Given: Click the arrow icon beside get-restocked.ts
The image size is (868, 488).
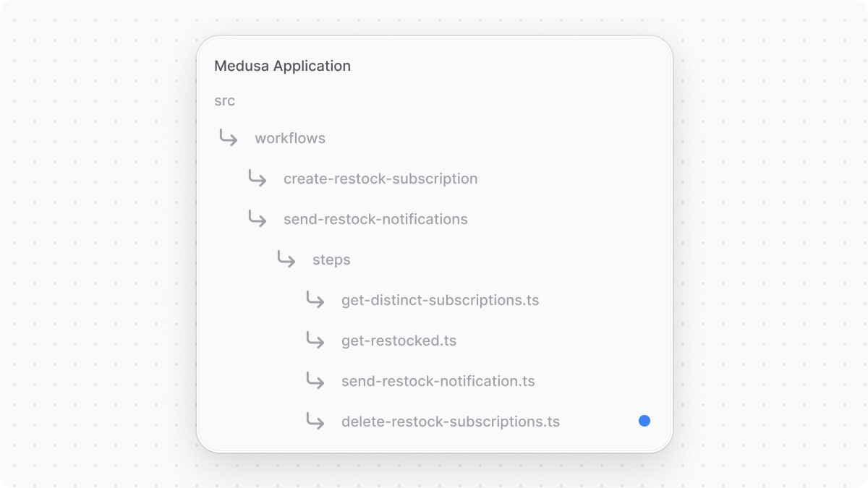Looking at the screenshot, I should point(315,341).
